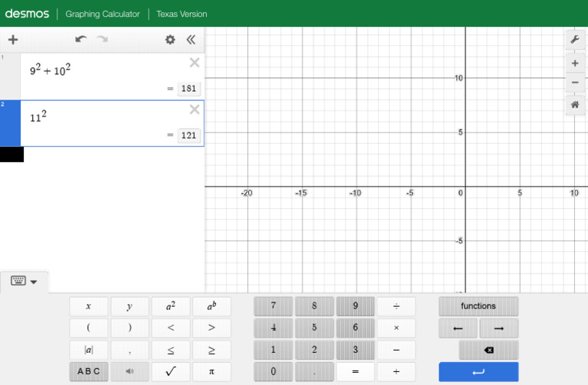Tap number 8 on keypad
588x385 pixels.
[x=314, y=306]
